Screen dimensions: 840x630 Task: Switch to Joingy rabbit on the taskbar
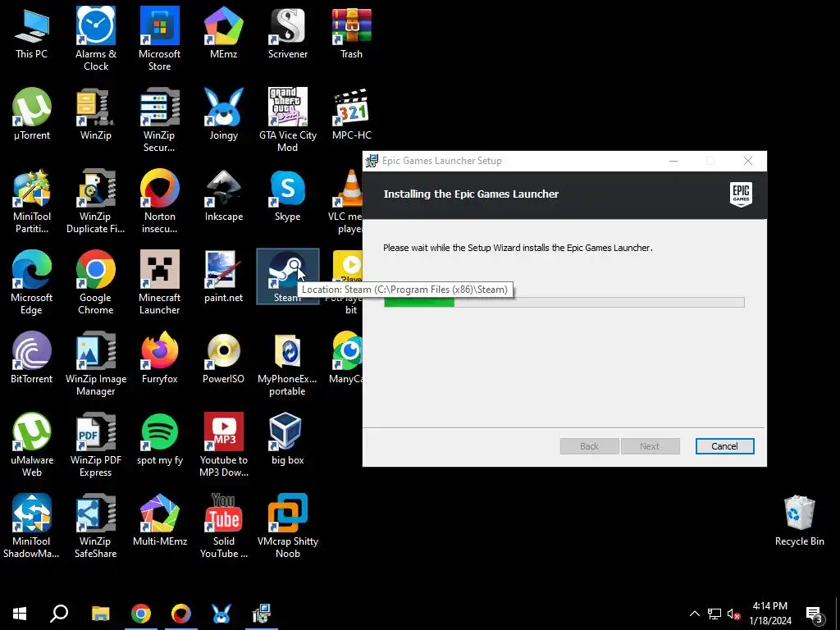tap(221, 614)
